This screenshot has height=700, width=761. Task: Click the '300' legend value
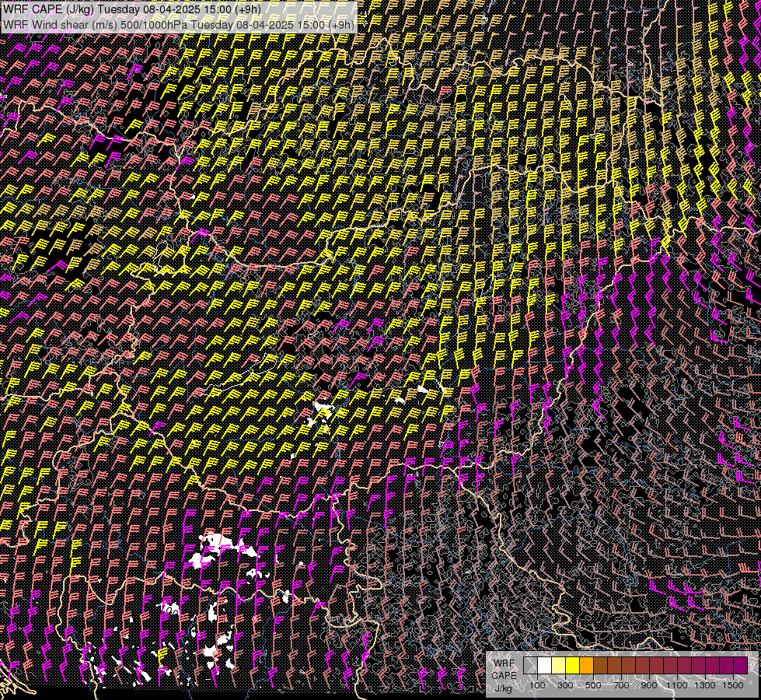[565, 685]
